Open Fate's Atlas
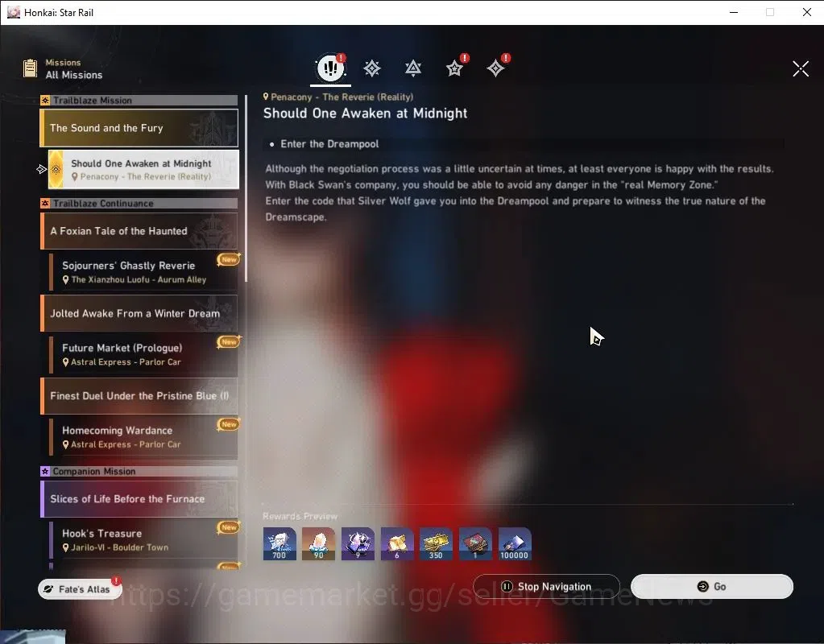This screenshot has width=824, height=644. click(x=80, y=588)
